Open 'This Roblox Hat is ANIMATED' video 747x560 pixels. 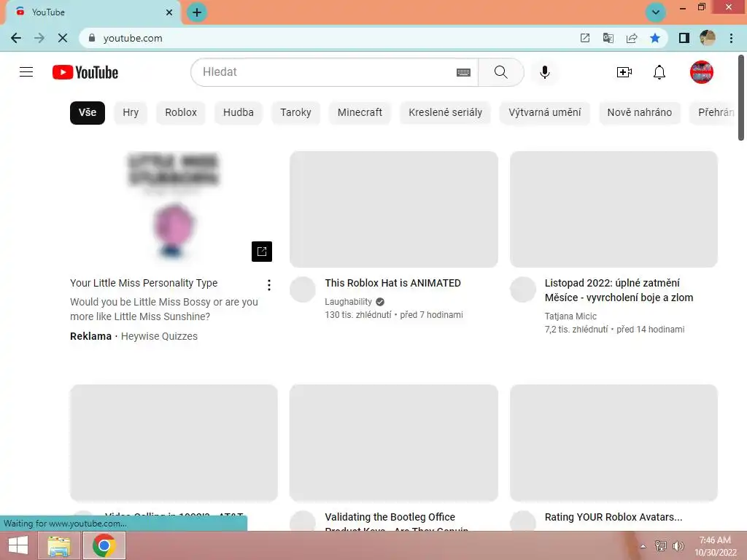pyautogui.click(x=392, y=284)
